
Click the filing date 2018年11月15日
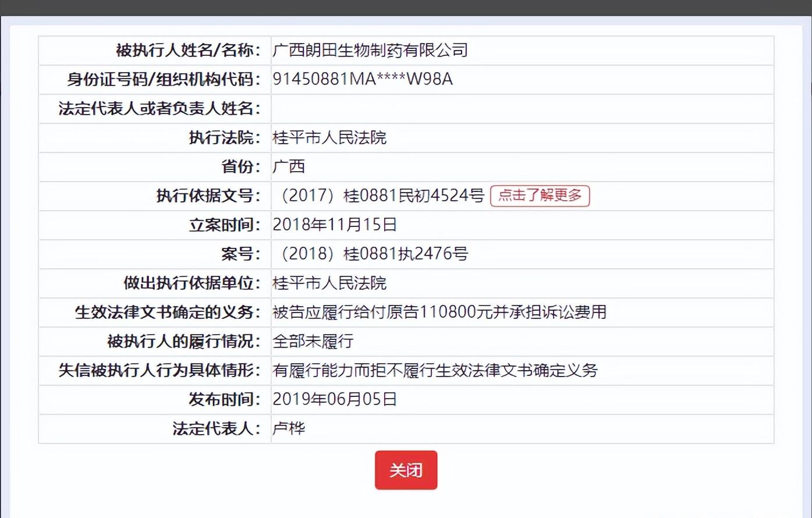335,225
